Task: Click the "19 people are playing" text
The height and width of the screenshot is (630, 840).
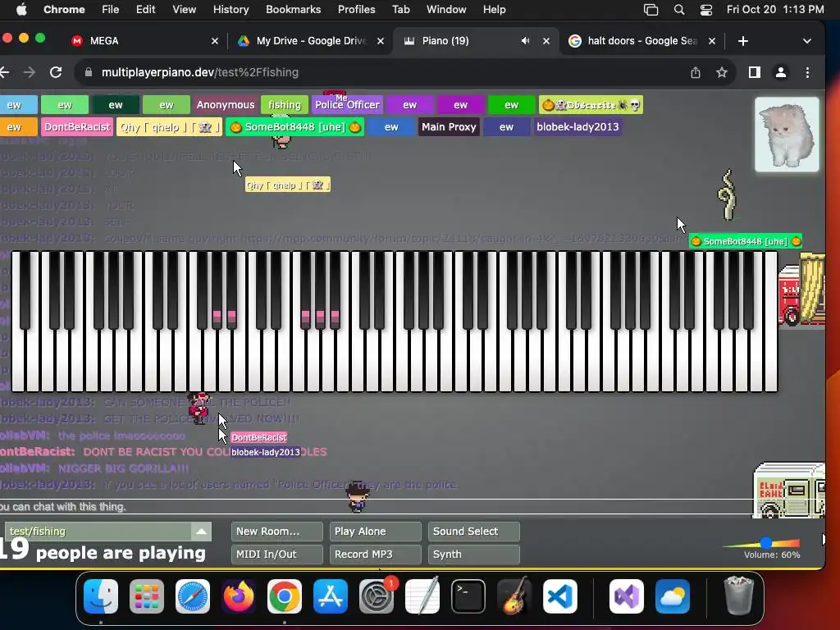Action: click(103, 552)
